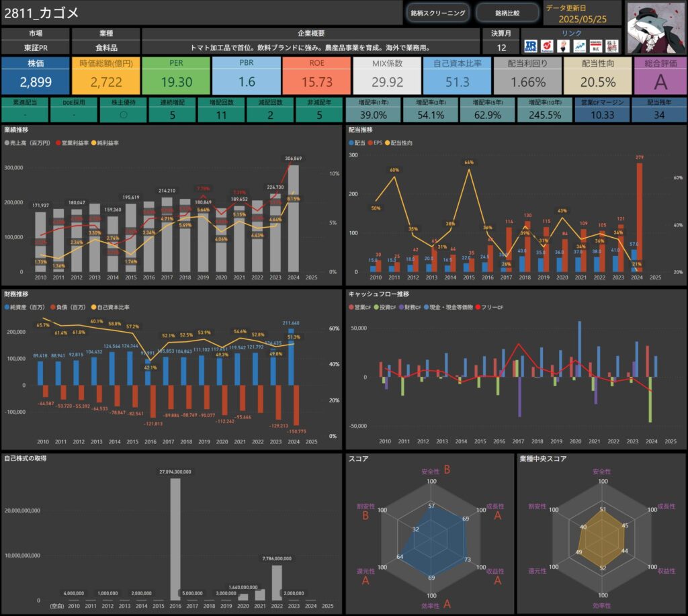Click the 増配率(1年) card showing 39.0%
This screenshot has height=616, width=688.
pos(374,109)
